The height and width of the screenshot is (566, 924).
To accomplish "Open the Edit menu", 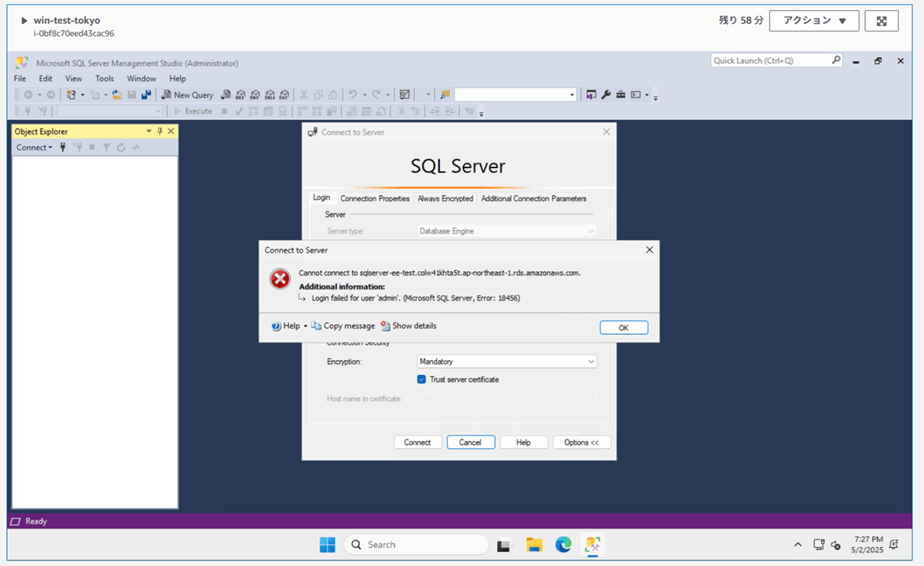I will [46, 79].
